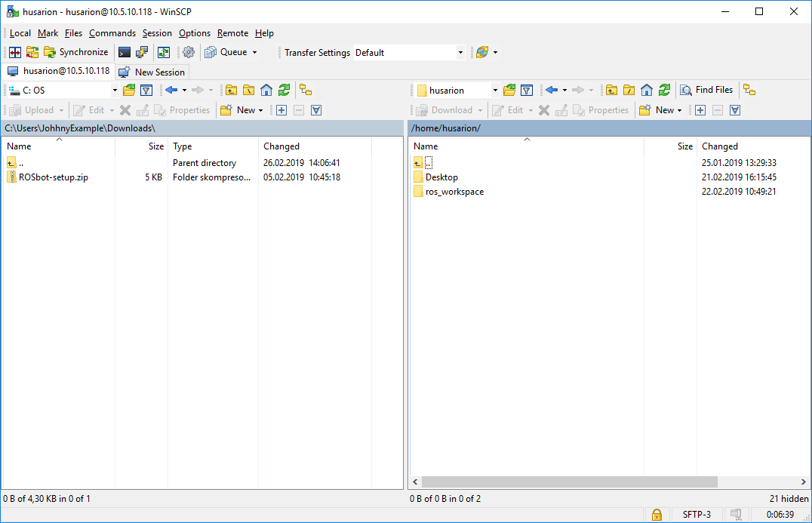Expand local Back history dropdown arrow
The width and height of the screenshot is (812, 523).
point(184,90)
